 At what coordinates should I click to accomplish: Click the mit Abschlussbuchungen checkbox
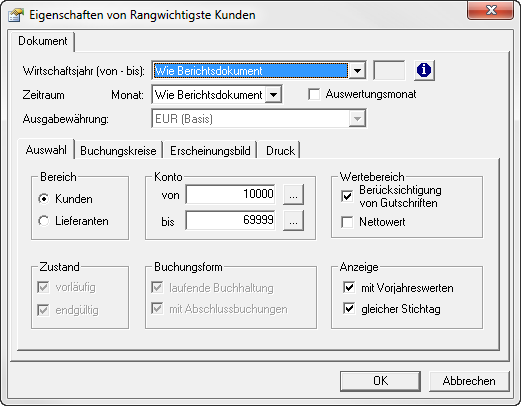coord(157,309)
